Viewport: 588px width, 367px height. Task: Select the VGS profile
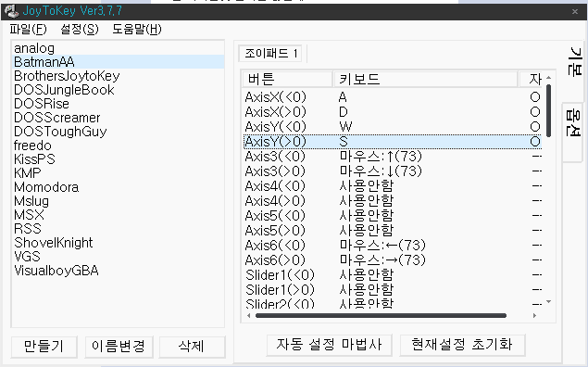coord(119,257)
